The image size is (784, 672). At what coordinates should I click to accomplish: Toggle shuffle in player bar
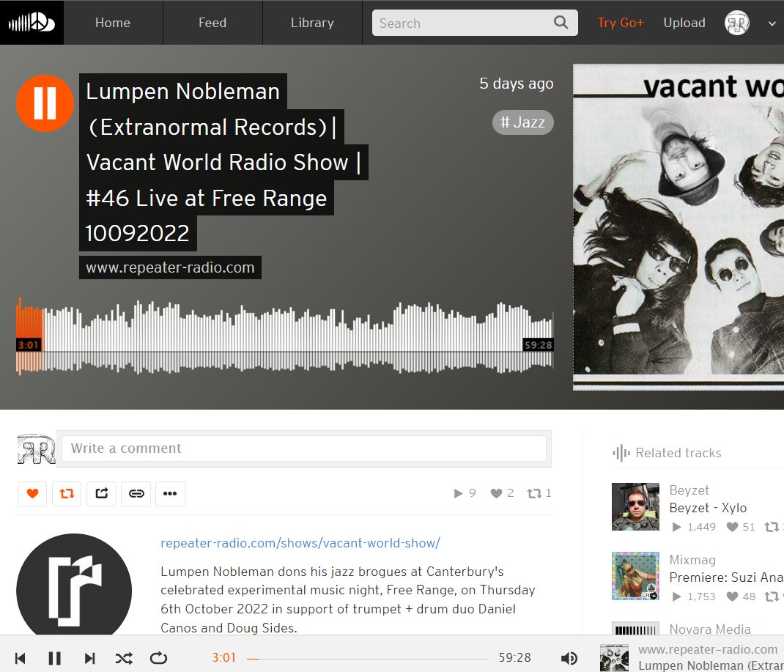tap(124, 658)
